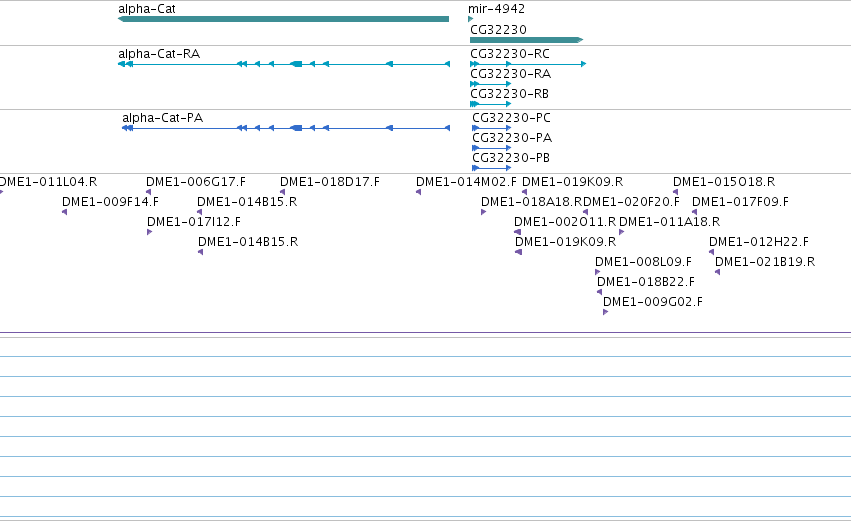Screen dimensions: 851x521
Task: Click the DME1-018A18.R label
Action: 532,202
